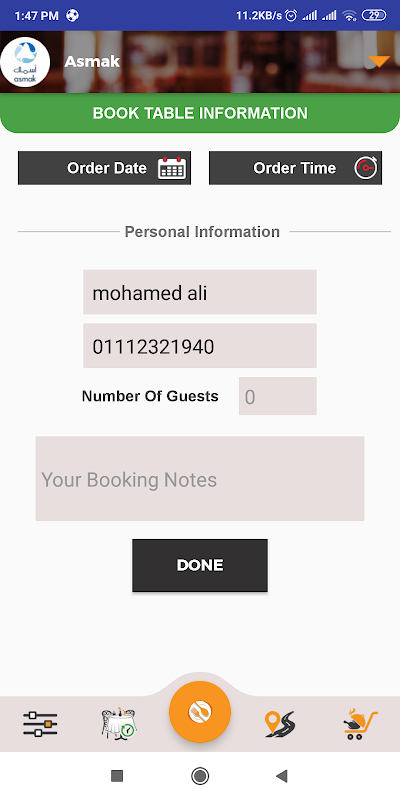Tap the Asmak restaurant logo
This screenshot has height=800, width=400.
26,62
